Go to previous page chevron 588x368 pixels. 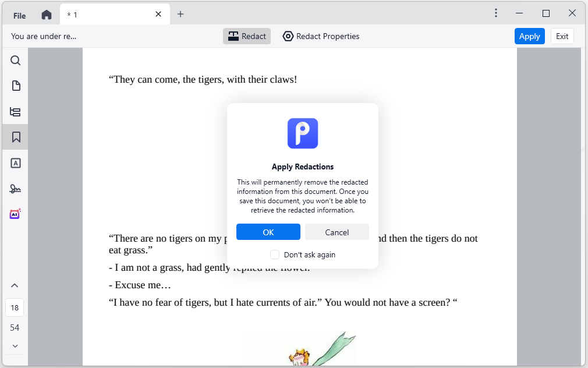15,285
